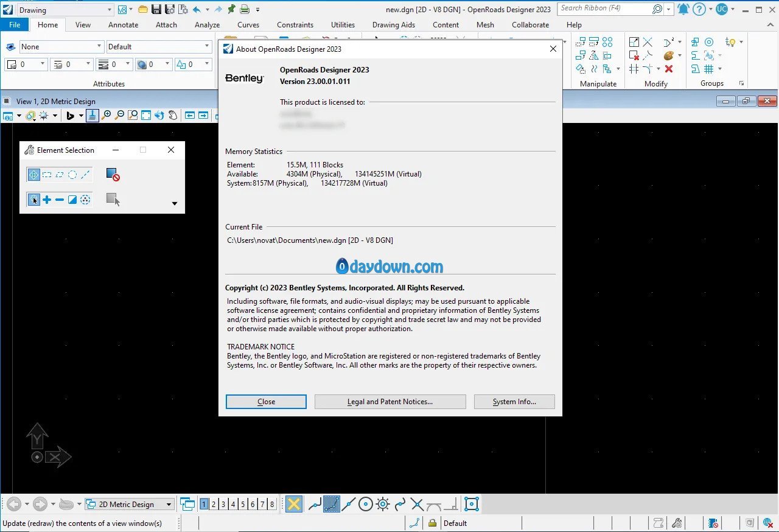Click the Close button in About dialog

click(266, 402)
